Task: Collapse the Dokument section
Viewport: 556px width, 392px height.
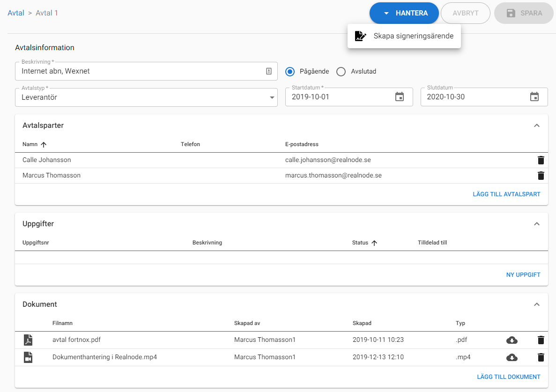Action: 537,304
